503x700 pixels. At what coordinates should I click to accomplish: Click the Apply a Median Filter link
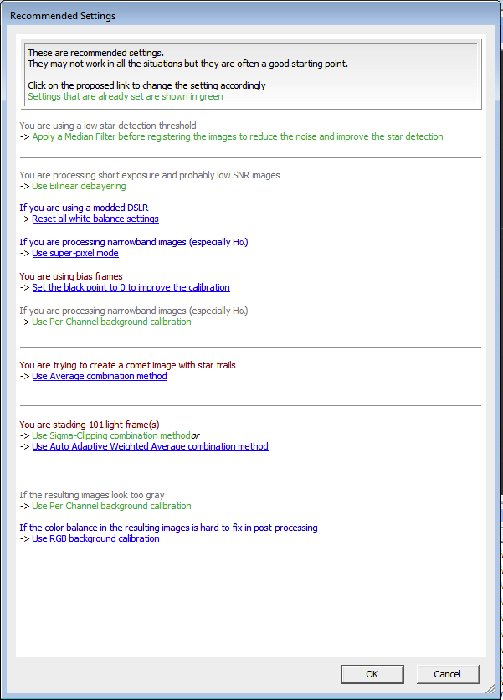237,137
